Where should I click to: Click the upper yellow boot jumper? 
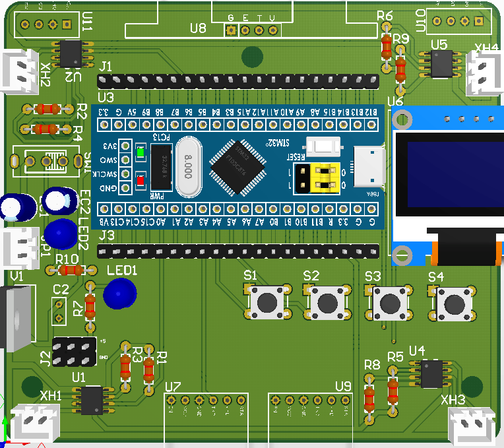[x=325, y=170]
